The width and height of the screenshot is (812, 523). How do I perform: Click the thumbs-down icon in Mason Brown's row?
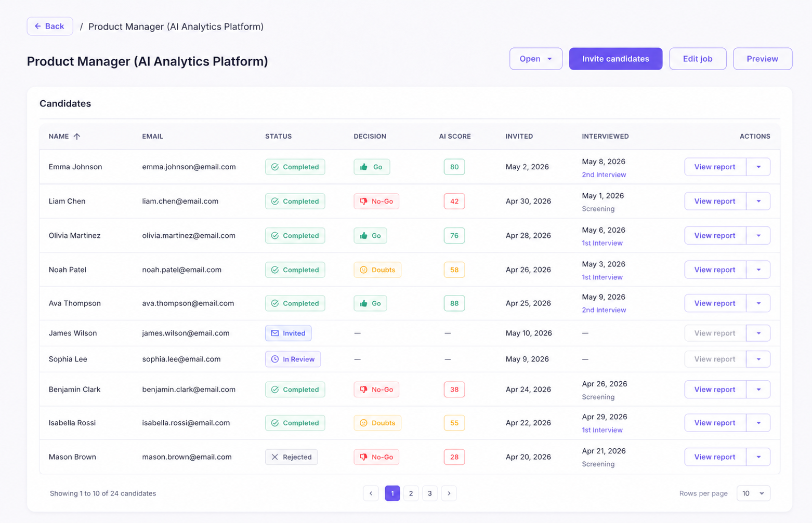pyautogui.click(x=364, y=457)
